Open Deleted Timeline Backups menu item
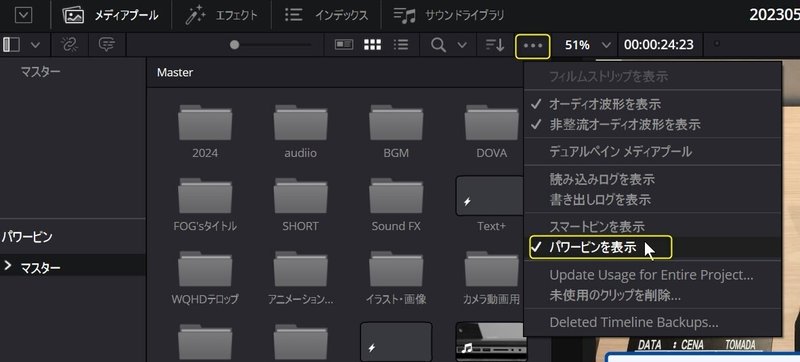 click(x=653, y=322)
